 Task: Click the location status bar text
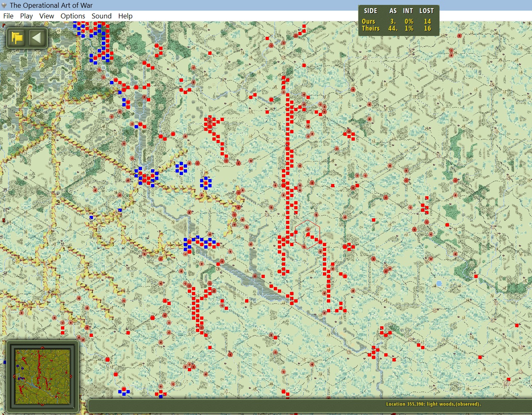pyautogui.click(x=433, y=404)
